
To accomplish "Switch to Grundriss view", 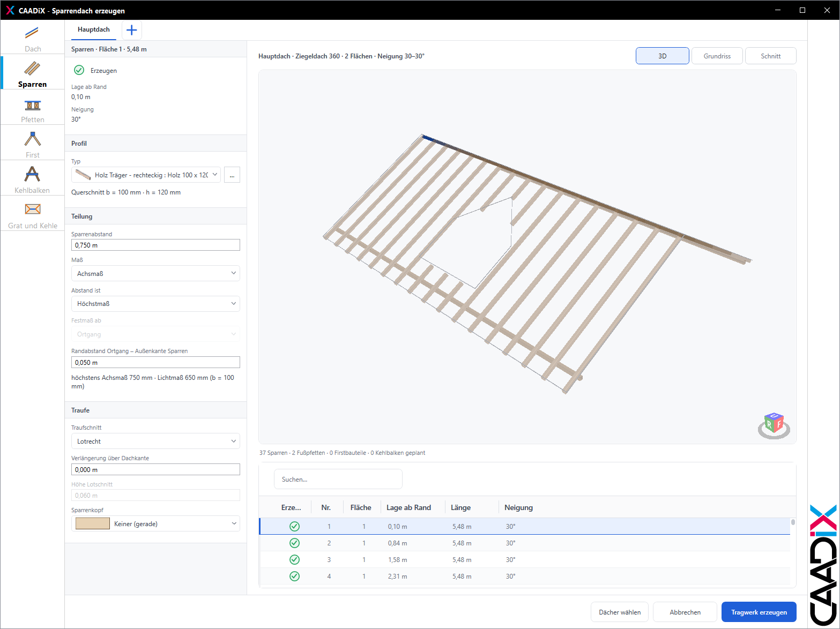I will [717, 56].
